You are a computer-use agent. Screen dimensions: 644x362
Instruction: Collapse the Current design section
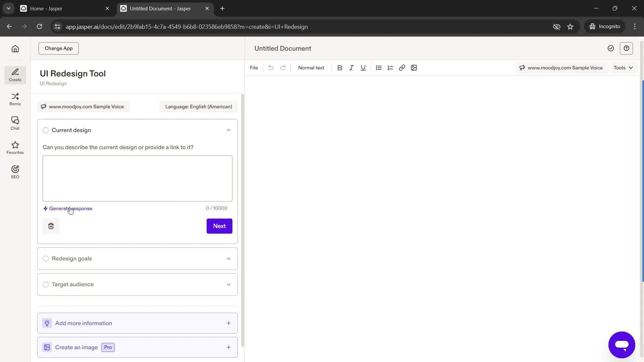click(228, 130)
